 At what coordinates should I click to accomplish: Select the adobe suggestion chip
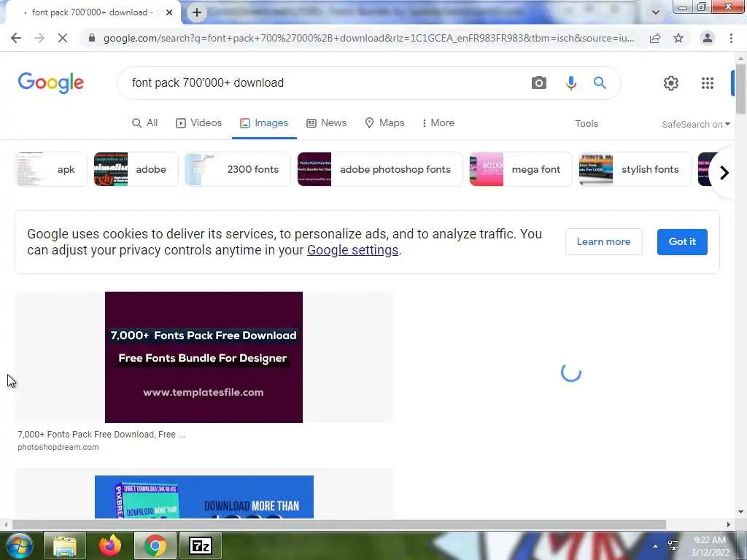click(x=136, y=169)
